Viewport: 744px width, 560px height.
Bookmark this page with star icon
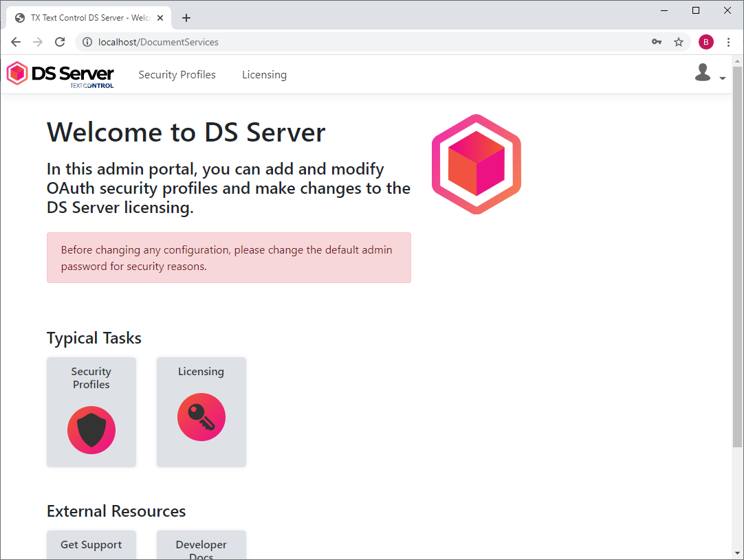679,42
